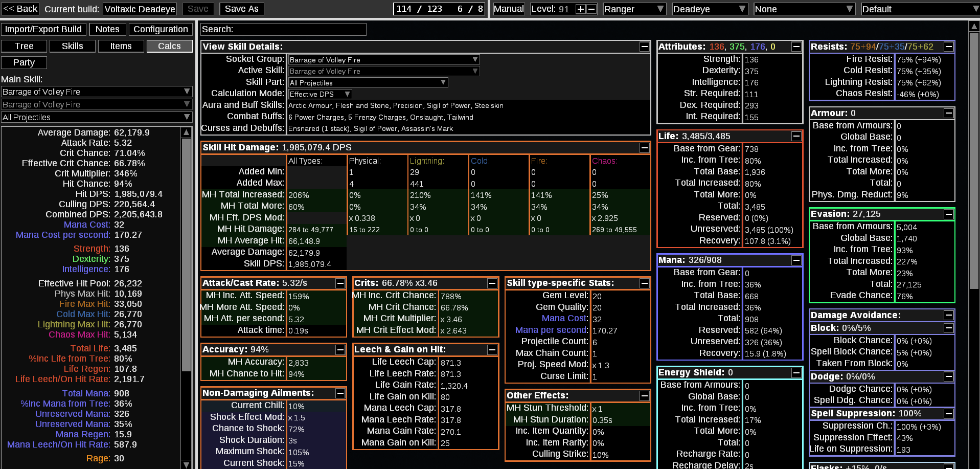Collapse the Accuracy section
This screenshot has height=469, width=980.
coord(340,350)
